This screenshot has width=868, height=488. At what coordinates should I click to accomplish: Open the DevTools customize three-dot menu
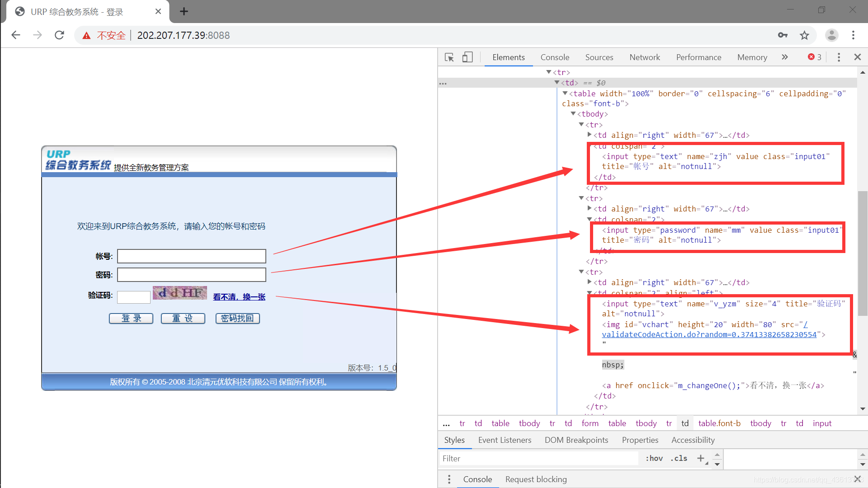coord(839,57)
